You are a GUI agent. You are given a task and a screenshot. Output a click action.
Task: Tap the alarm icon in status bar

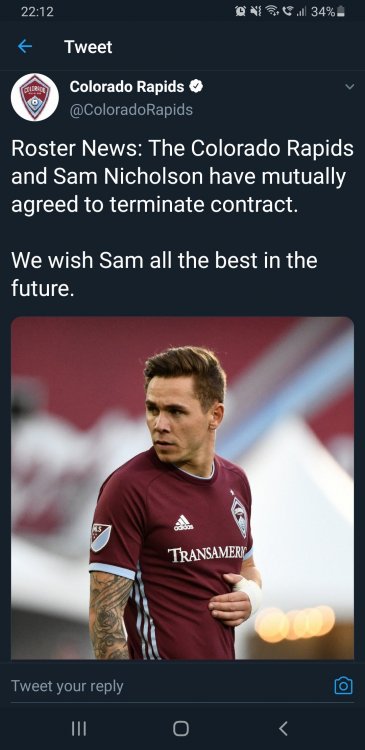(241, 11)
